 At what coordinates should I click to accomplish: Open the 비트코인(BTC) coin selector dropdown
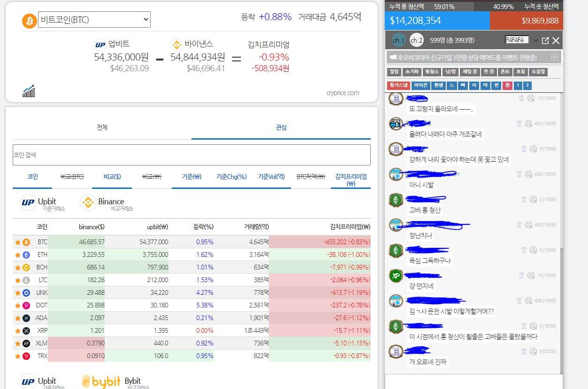tap(94, 19)
